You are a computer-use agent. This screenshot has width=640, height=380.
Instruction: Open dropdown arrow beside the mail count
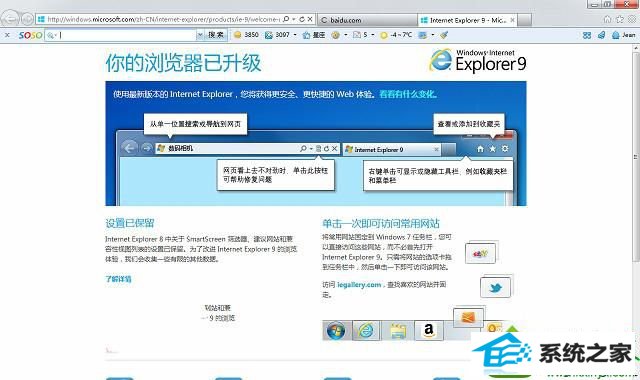tap(373, 35)
